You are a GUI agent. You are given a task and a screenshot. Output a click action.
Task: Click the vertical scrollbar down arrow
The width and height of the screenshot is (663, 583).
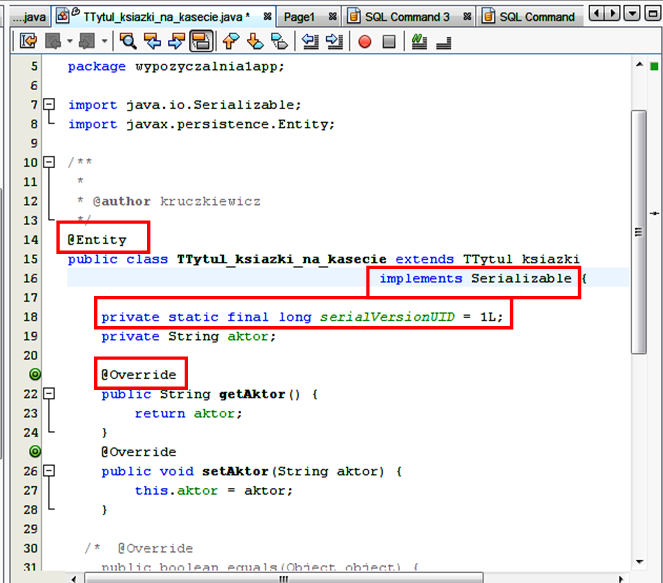click(x=639, y=562)
